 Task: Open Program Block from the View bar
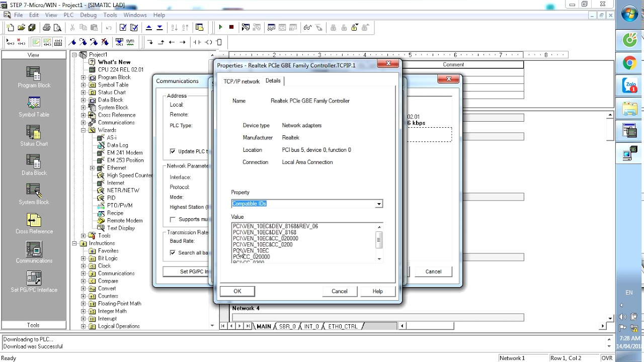pos(34,78)
